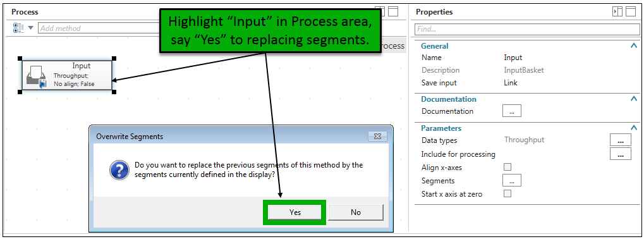Click the Process panel split layout icon
This screenshot has width=644, height=239.
coord(380,12)
